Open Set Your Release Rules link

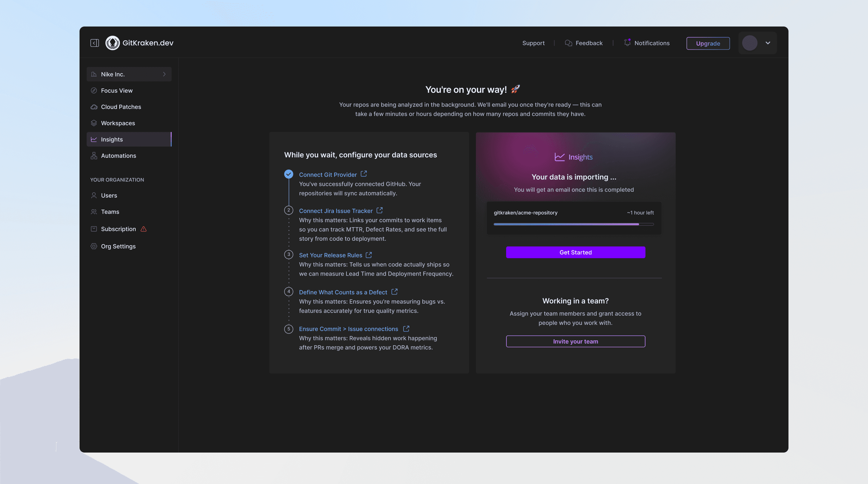tap(330, 255)
